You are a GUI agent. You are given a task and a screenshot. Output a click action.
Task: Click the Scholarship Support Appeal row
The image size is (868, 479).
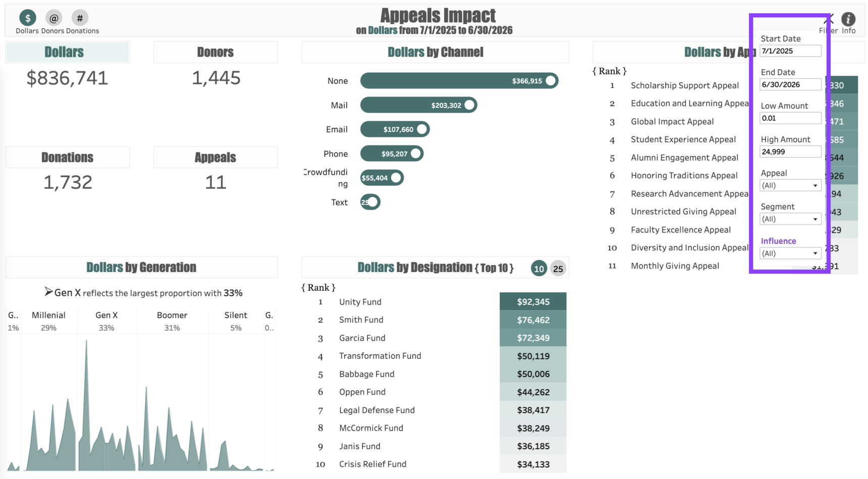click(x=684, y=85)
